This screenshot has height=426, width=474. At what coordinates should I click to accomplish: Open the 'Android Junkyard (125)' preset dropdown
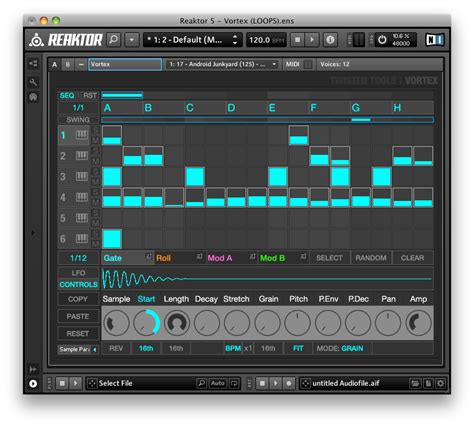pos(223,64)
